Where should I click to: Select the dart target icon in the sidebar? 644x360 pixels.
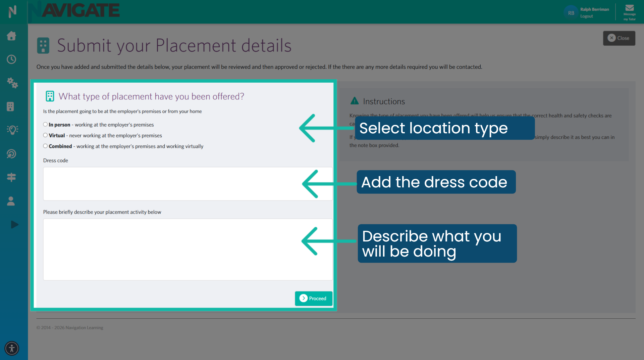11,154
